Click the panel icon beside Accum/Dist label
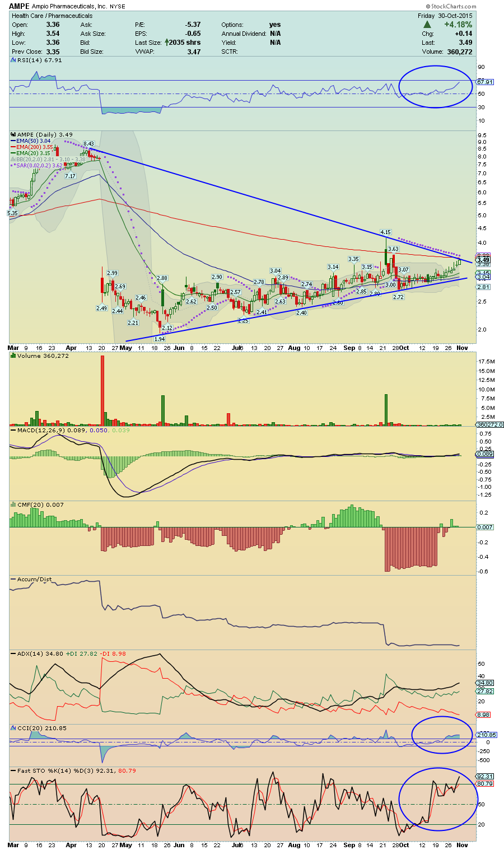 pos(14,579)
